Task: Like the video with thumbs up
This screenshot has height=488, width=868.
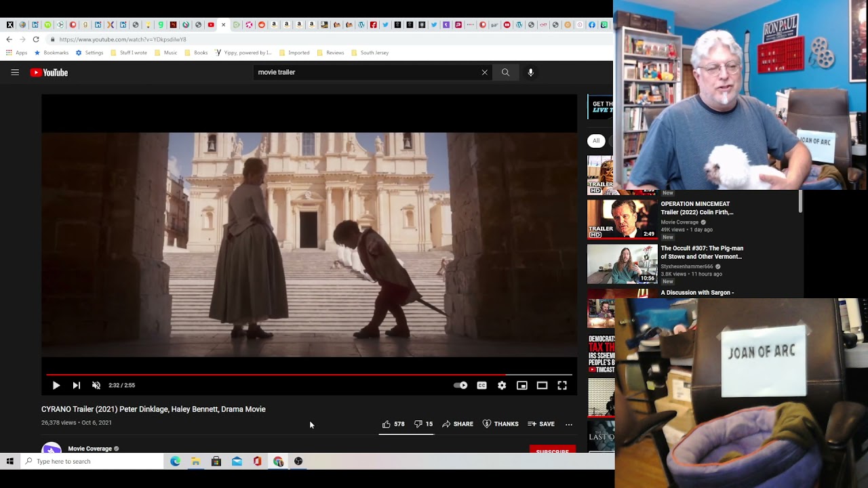Action: (x=393, y=424)
